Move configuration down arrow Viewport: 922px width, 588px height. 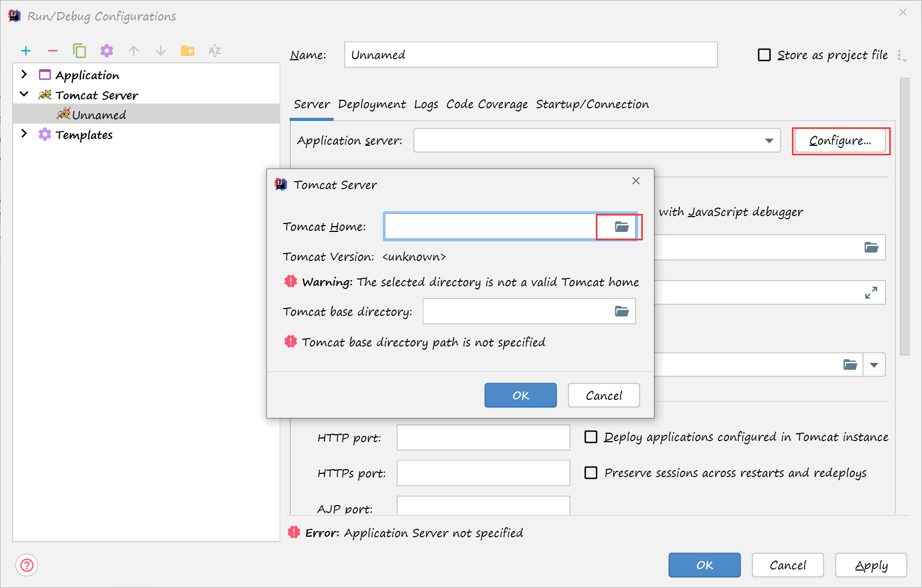[x=161, y=51]
